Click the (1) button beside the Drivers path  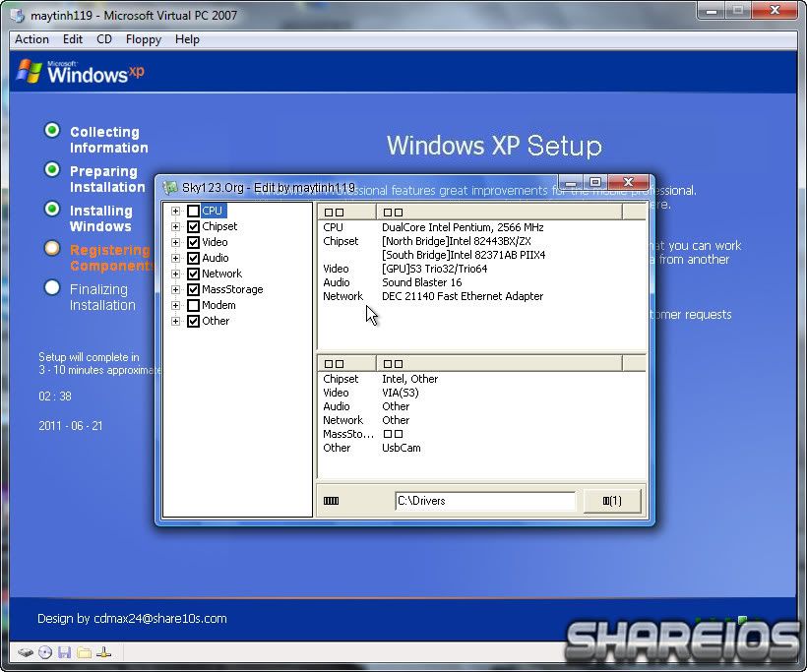point(612,501)
